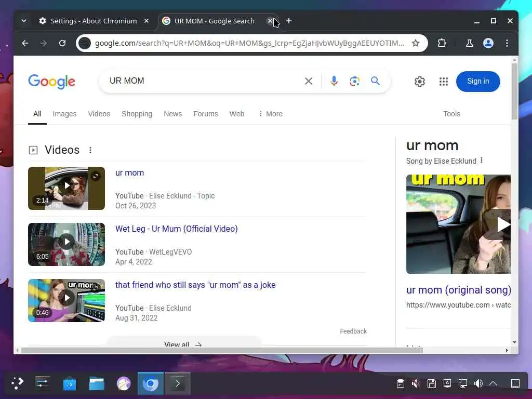Play the ur mom knowledge panel video

click(x=458, y=224)
